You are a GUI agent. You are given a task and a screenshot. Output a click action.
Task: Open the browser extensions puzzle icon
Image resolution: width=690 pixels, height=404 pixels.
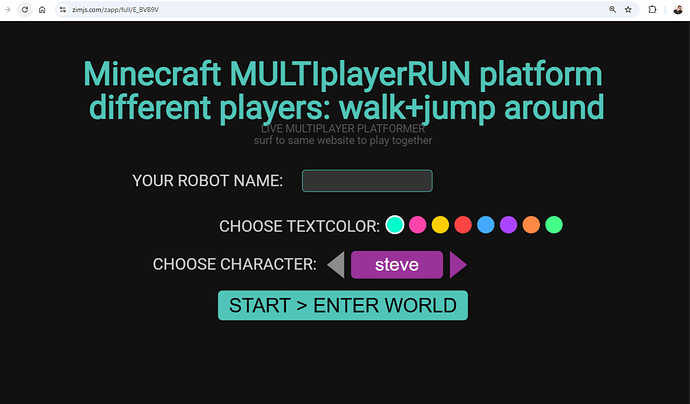[653, 9]
